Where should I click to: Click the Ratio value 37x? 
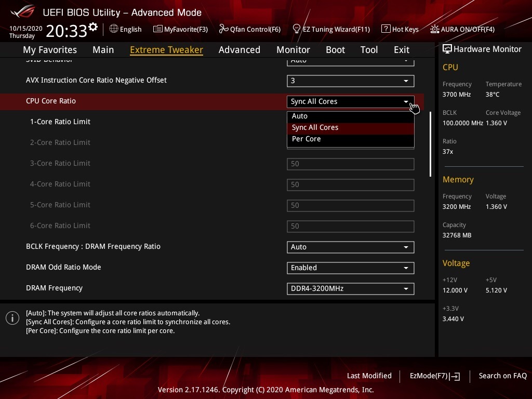(x=448, y=152)
